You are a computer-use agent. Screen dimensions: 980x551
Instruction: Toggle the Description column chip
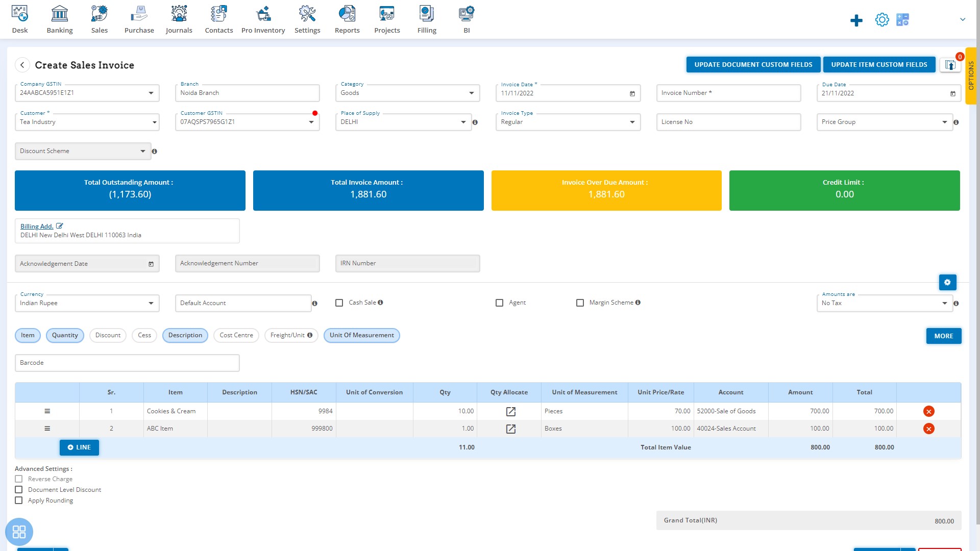click(x=185, y=335)
